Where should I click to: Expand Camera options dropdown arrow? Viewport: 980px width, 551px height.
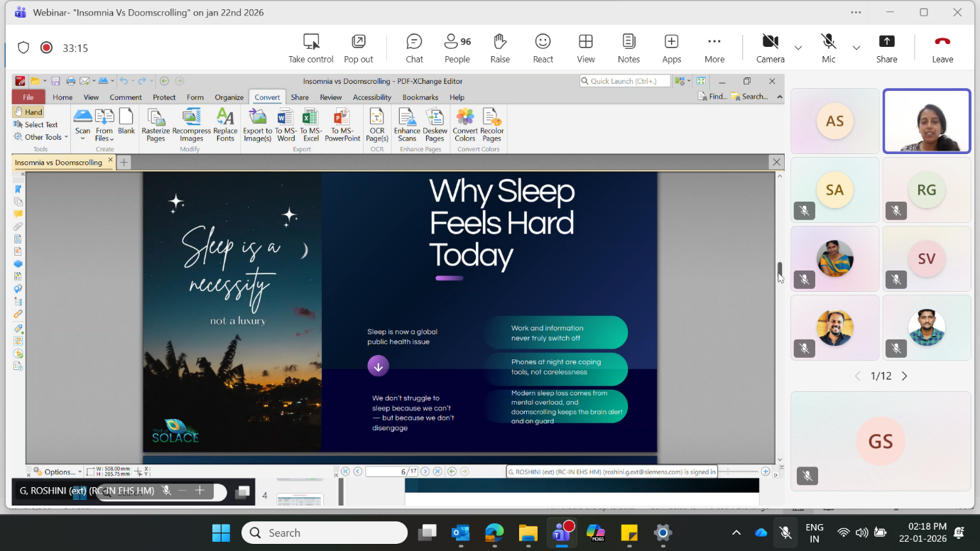(x=798, y=48)
